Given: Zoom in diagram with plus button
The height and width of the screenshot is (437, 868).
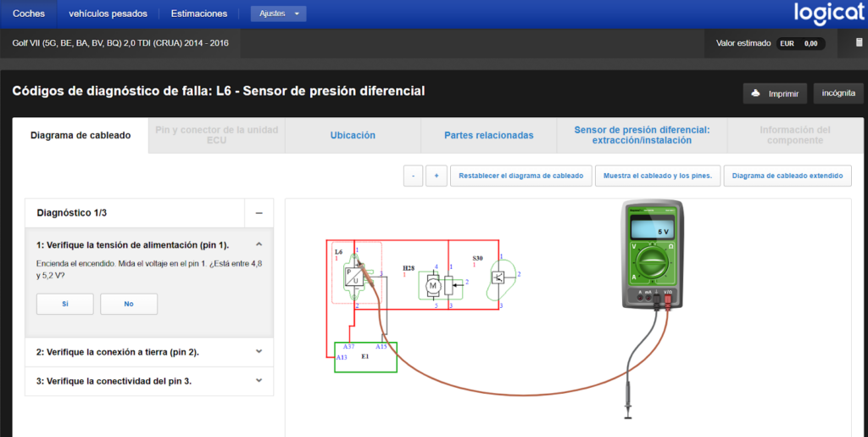Looking at the screenshot, I should pyautogui.click(x=437, y=176).
